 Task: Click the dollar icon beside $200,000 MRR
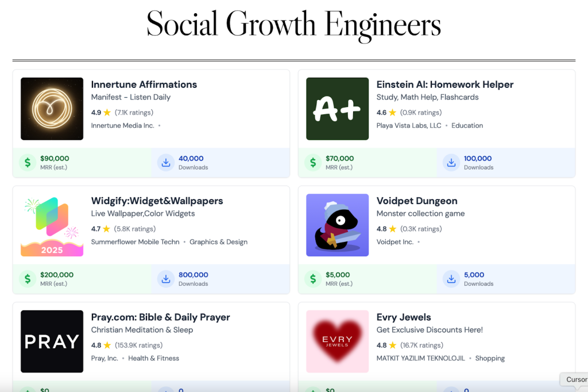coord(28,279)
